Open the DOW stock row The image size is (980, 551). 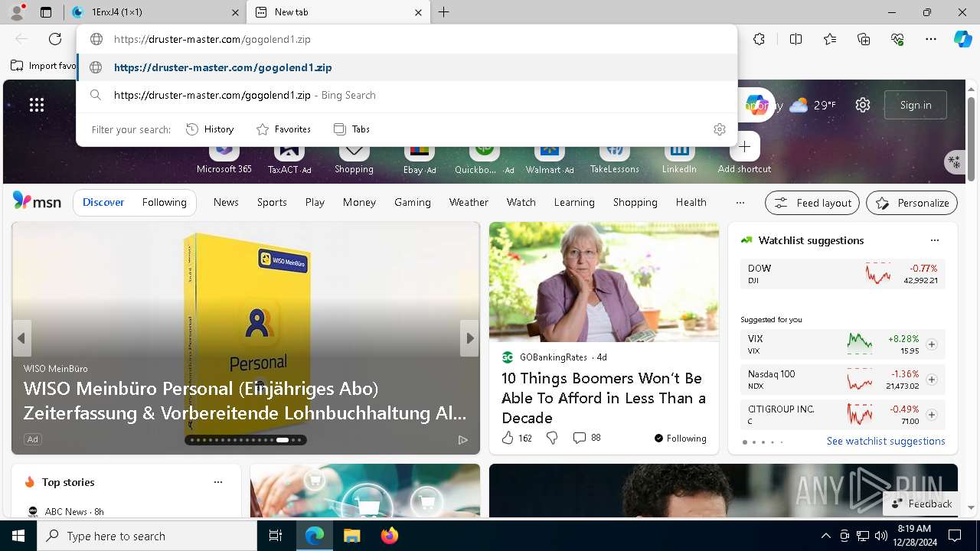click(x=842, y=274)
